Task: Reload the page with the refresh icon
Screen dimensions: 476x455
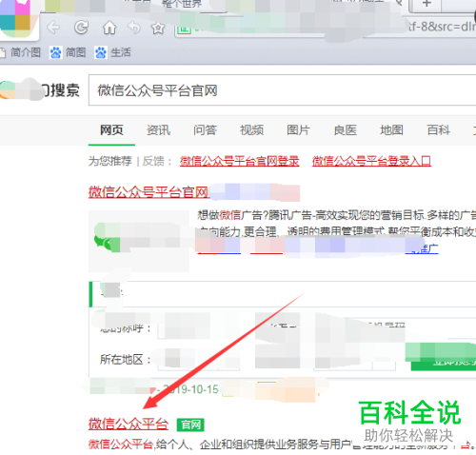Action: pyautogui.click(x=81, y=28)
